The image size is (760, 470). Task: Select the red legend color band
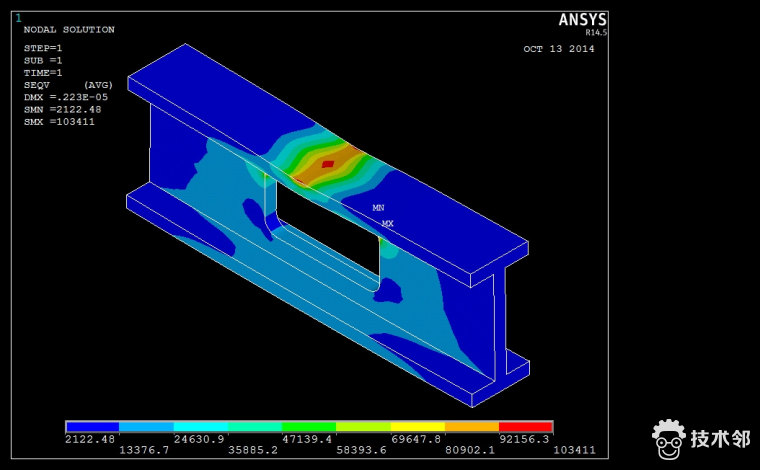(x=525, y=427)
